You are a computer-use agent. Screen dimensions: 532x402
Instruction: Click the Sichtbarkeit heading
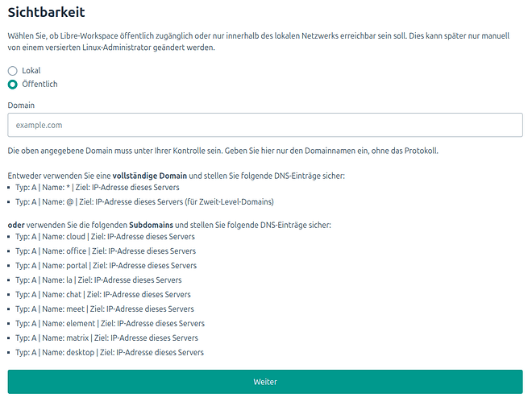pos(46,12)
